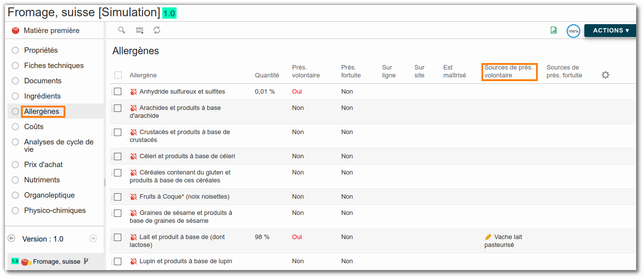Click the branch icon beside Fromage, suisse
Image resolution: width=644 pixels, height=278 pixels.
pos(86,261)
